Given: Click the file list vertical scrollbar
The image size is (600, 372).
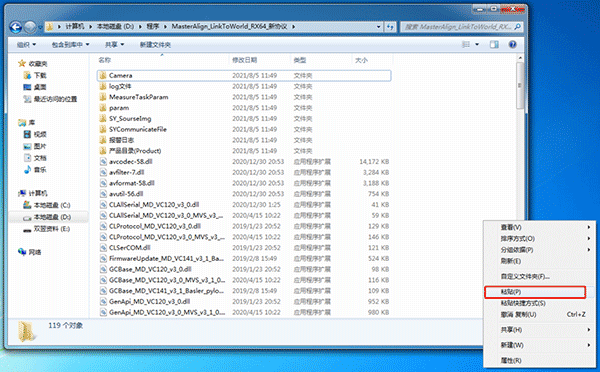Looking at the screenshot, I should (x=520, y=186).
